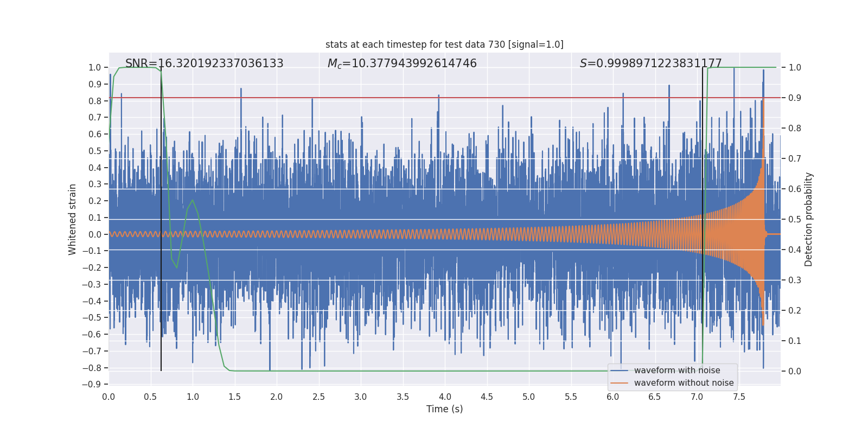Select the 0.4 tick on Detection probability axis
The width and height of the screenshot is (868, 434).
coord(795,250)
